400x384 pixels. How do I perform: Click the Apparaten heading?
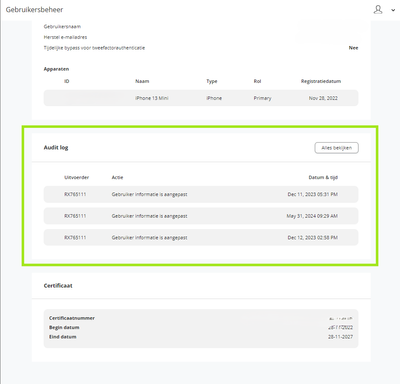[56, 69]
